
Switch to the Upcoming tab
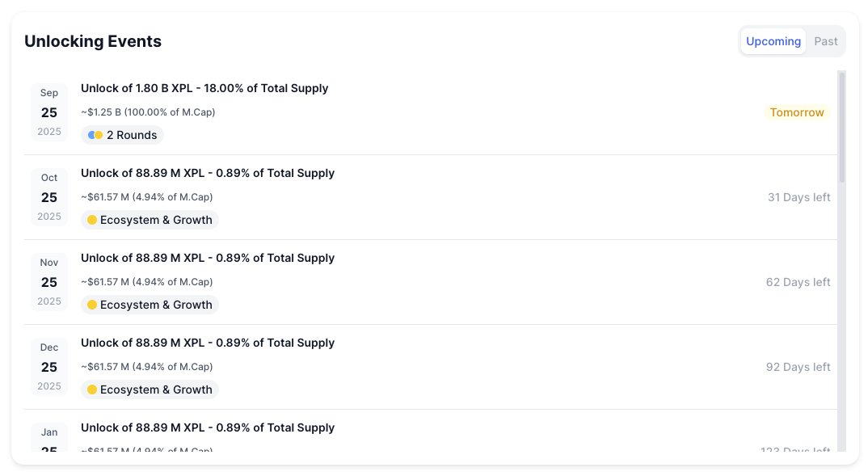coord(773,41)
